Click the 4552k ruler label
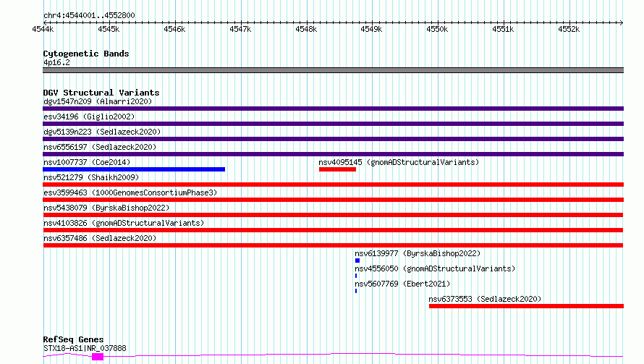 click(x=569, y=30)
